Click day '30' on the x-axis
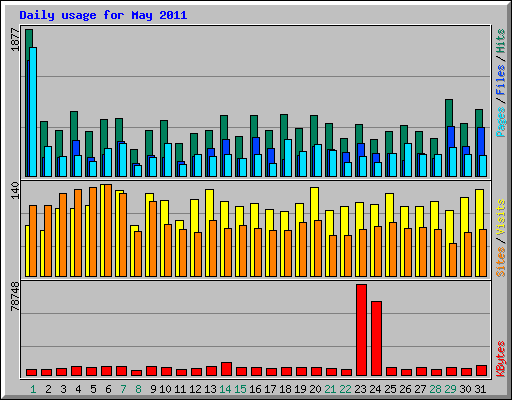512x400 pixels. [465, 389]
